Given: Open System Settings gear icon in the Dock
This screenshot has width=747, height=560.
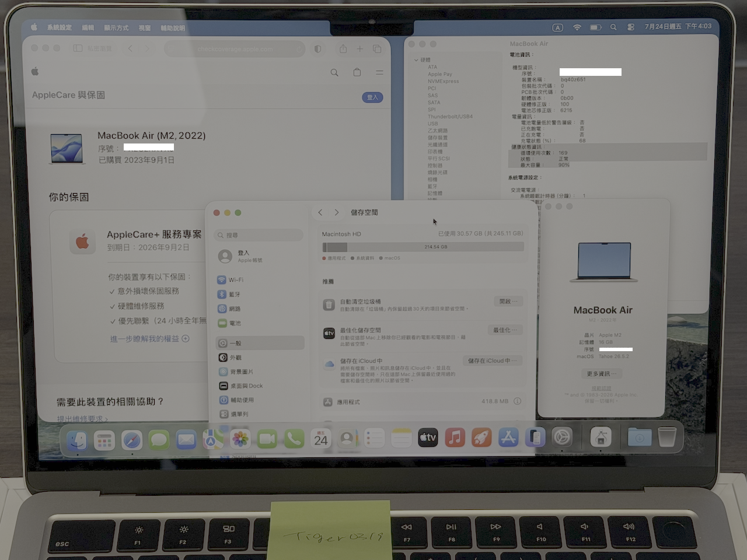Looking at the screenshot, I should pyautogui.click(x=562, y=437).
